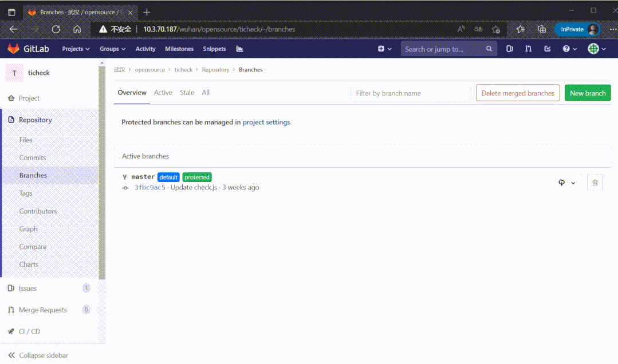Screen dimensions: 618x364
Task: Collapse sidebar using bottom toggle
Action: coord(38,355)
